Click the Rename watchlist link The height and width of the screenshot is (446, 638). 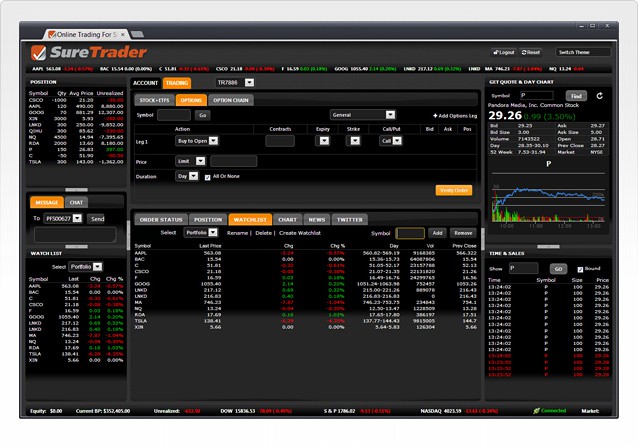pyautogui.click(x=238, y=233)
